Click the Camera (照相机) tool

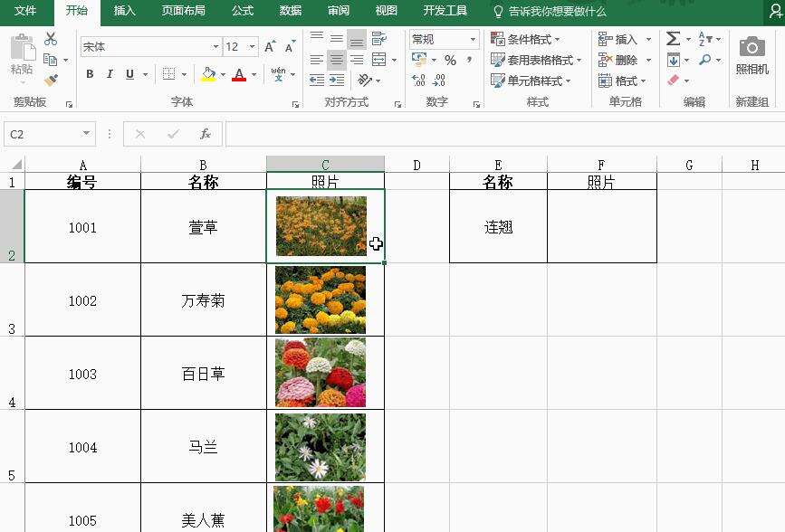pyautogui.click(x=752, y=55)
